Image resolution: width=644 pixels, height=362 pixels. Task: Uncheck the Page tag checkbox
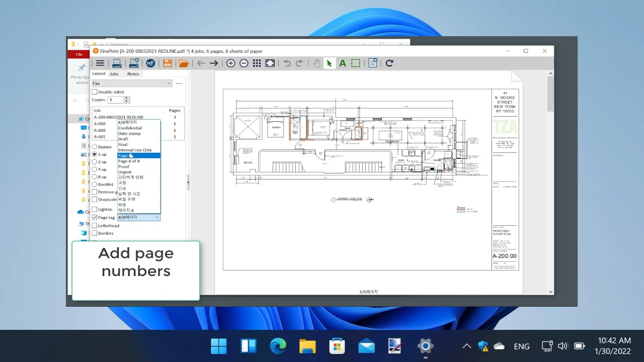[x=94, y=218]
